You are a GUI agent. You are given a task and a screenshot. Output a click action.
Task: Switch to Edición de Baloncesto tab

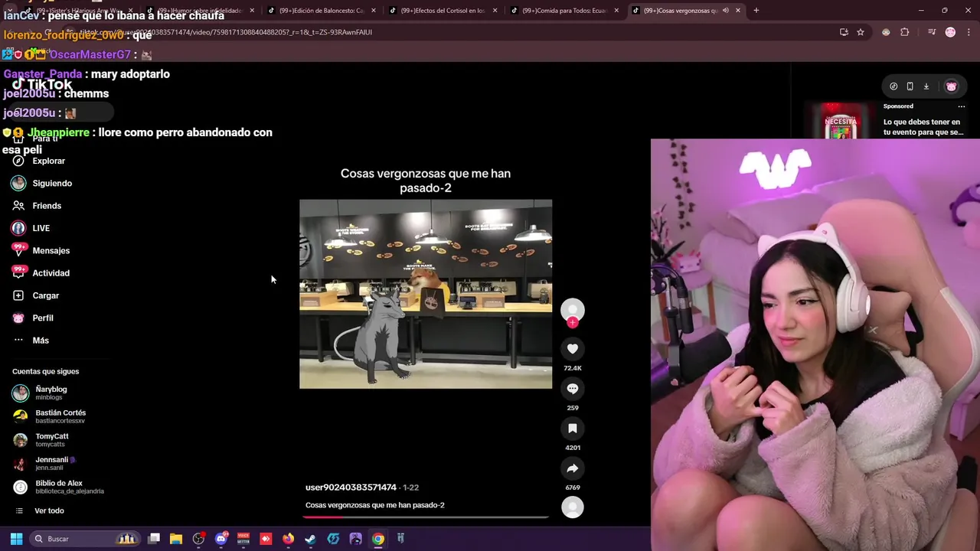(x=320, y=11)
